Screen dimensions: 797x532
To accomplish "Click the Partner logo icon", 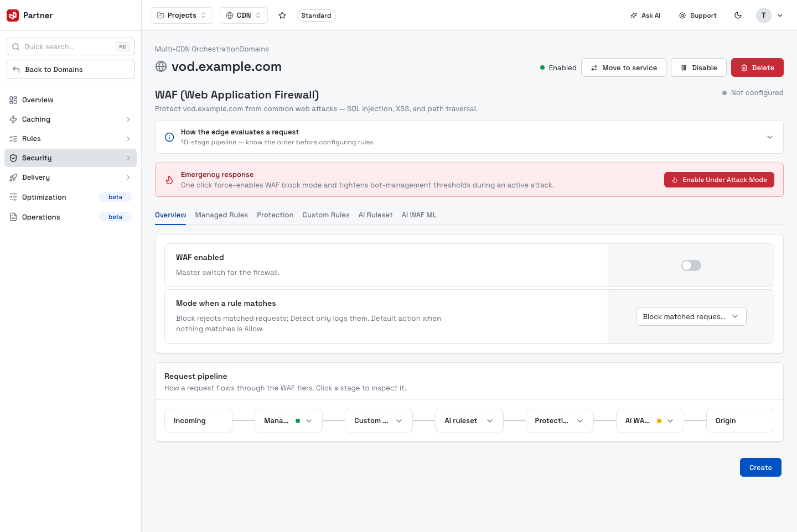I will (13, 15).
